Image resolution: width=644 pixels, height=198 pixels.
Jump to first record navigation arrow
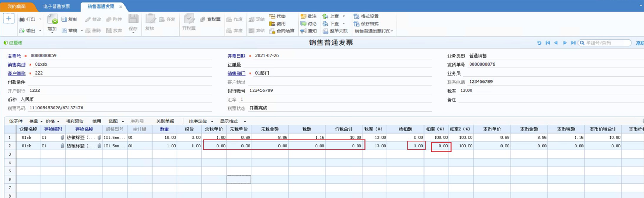pyautogui.click(x=548, y=43)
